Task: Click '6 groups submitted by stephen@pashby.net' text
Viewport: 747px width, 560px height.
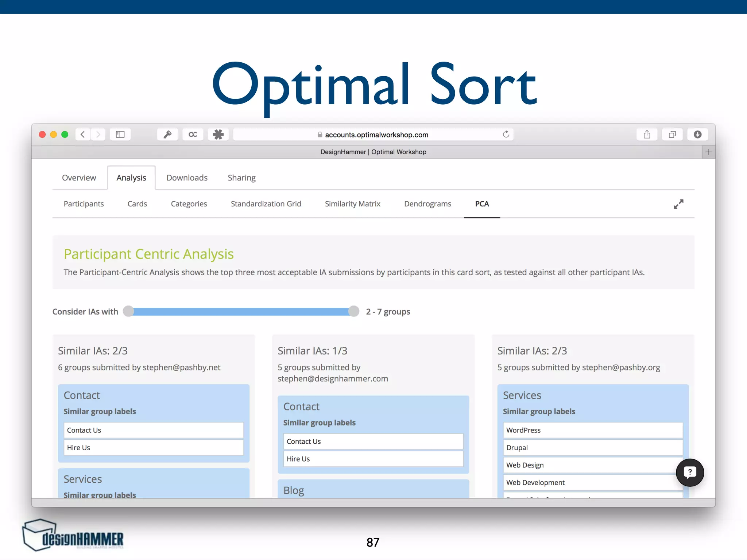Action: (139, 367)
